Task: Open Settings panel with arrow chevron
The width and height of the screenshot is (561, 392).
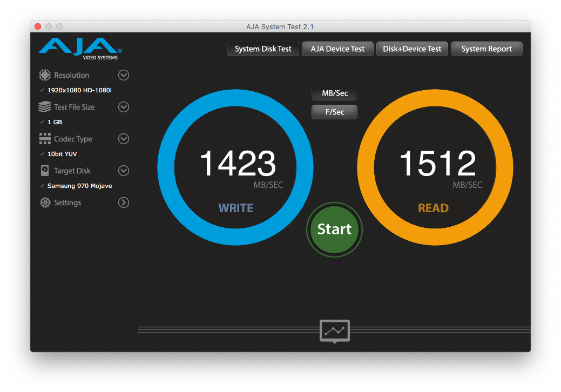Action: pyautogui.click(x=124, y=202)
